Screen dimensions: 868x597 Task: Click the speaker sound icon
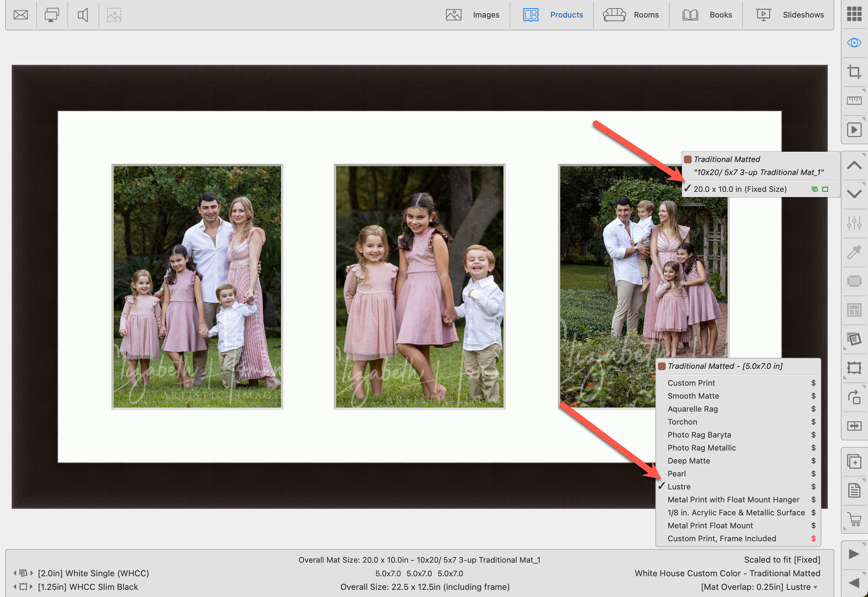(x=83, y=15)
